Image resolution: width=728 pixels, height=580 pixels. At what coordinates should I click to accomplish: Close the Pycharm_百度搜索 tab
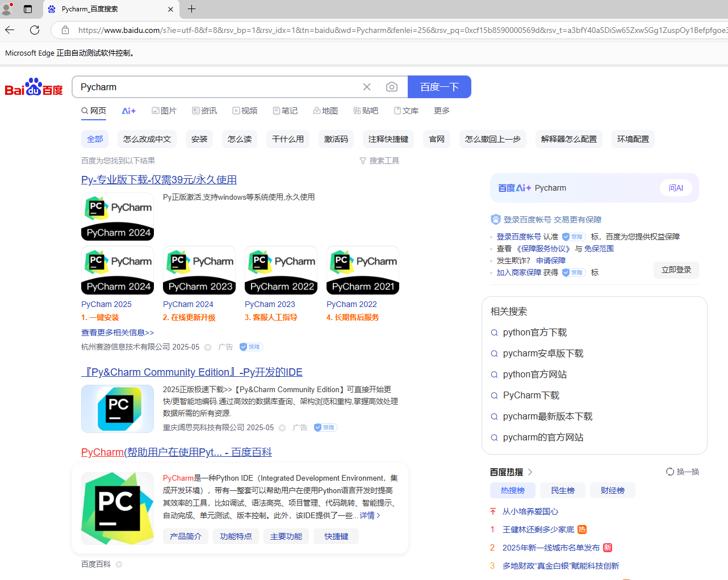(x=170, y=9)
